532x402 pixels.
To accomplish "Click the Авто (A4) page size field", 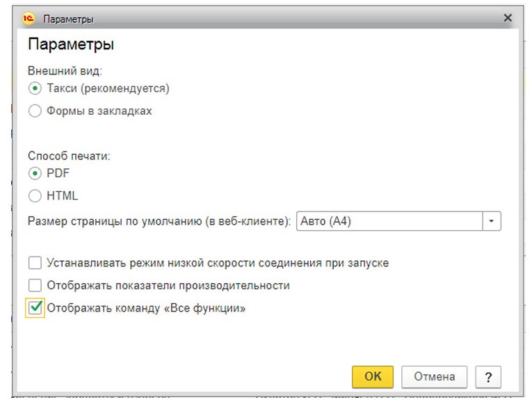I will [389, 221].
